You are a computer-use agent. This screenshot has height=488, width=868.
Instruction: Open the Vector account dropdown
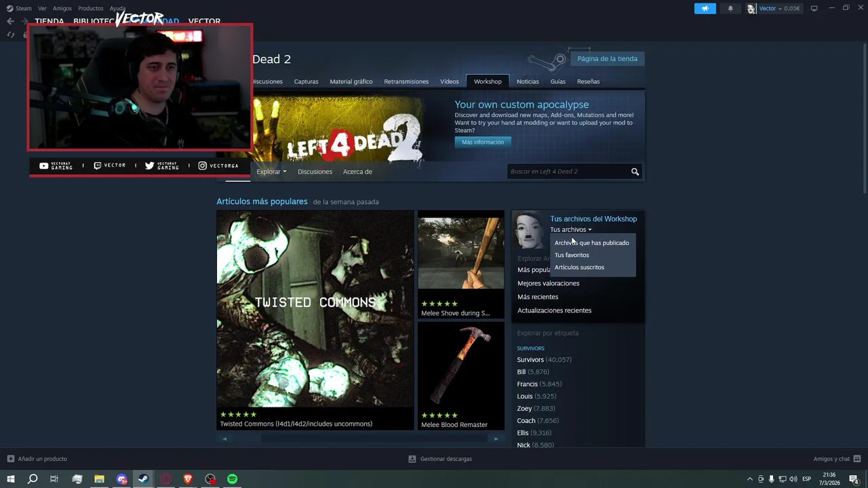pyautogui.click(x=774, y=8)
